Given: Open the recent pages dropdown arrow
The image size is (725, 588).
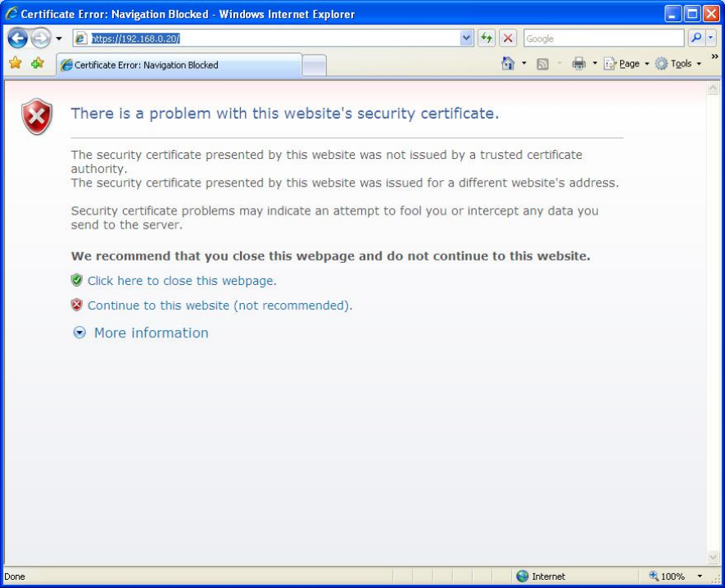Looking at the screenshot, I should pyautogui.click(x=59, y=38).
